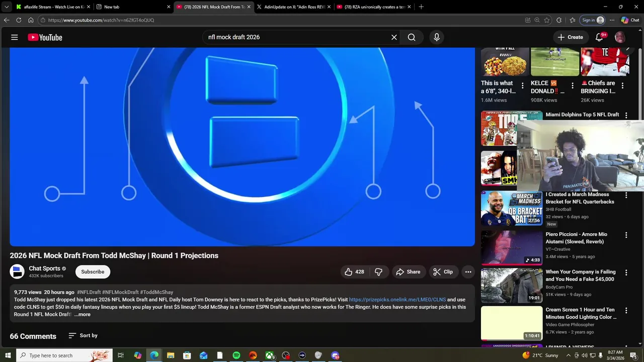Start voice search with the microphone icon

click(437, 37)
